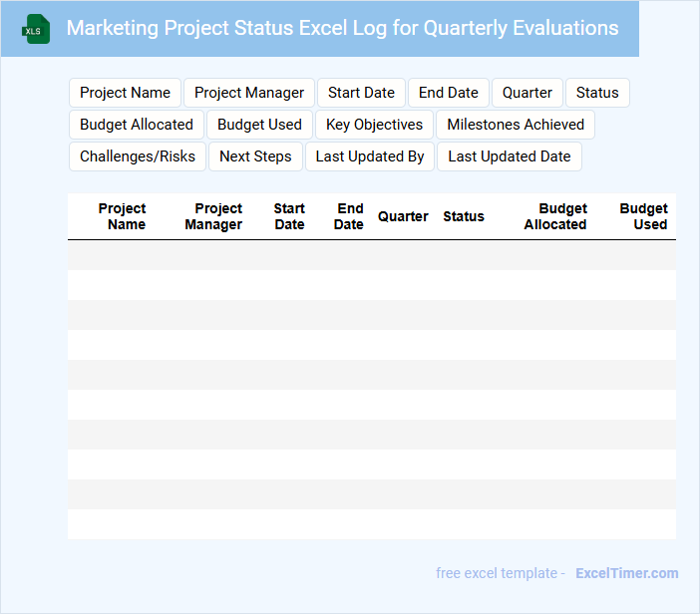Click the Start Date tag
The image size is (700, 614).
pyautogui.click(x=361, y=93)
